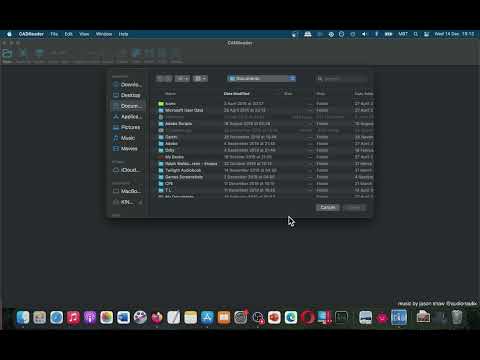Viewport: 480px width, 360px height.
Task: Click the battery icon in menu bar
Action: click(x=388, y=34)
